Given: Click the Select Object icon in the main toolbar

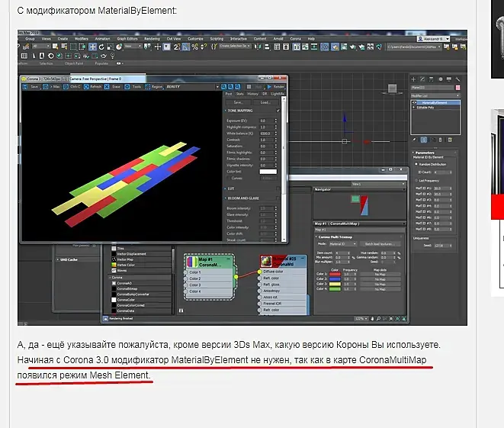Looking at the screenshot, I should (x=56, y=47).
